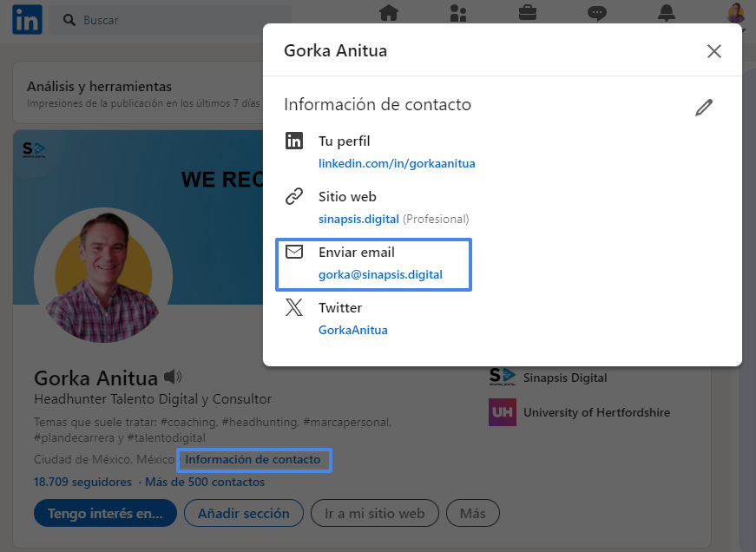Open the University of Hertfordshire link

click(597, 412)
